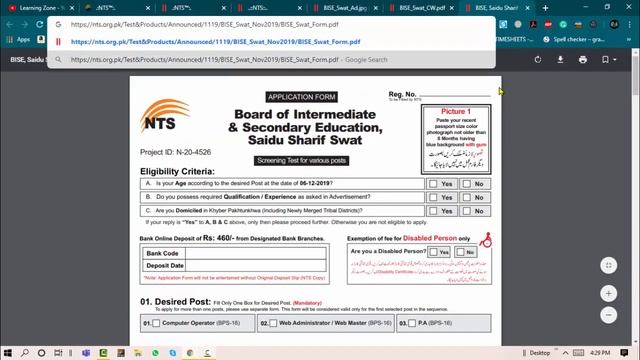
Task: Tick the Web Administrator / Web Master box
Action: (x=273, y=323)
